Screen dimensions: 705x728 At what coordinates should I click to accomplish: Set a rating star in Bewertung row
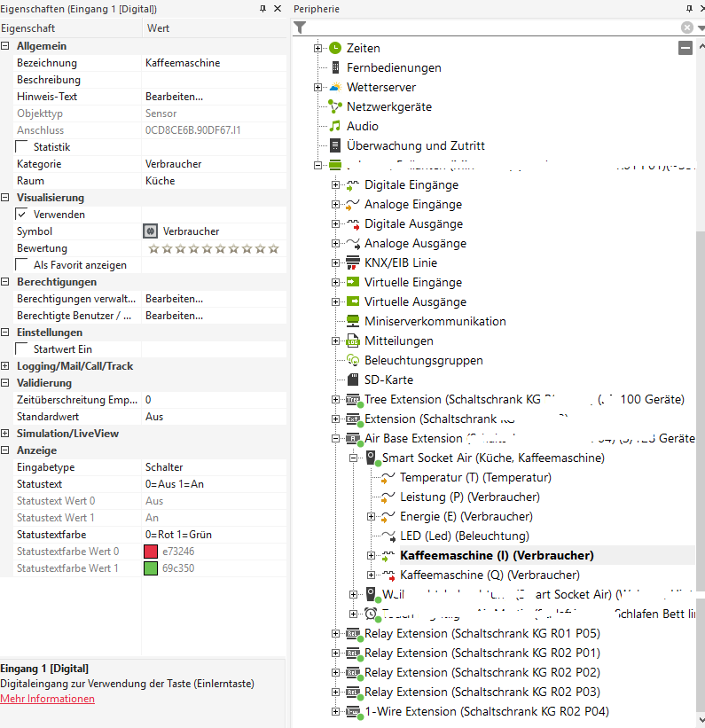click(x=214, y=248)
